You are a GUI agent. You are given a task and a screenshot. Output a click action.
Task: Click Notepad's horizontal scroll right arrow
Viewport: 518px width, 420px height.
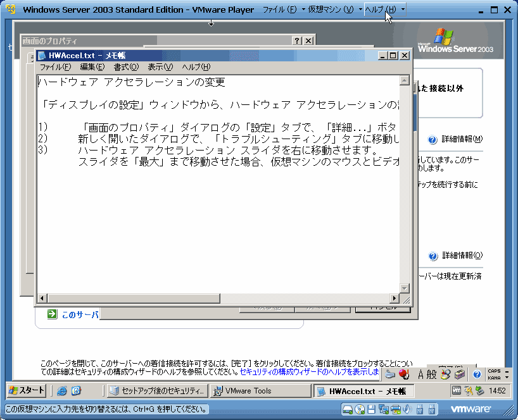394,299
